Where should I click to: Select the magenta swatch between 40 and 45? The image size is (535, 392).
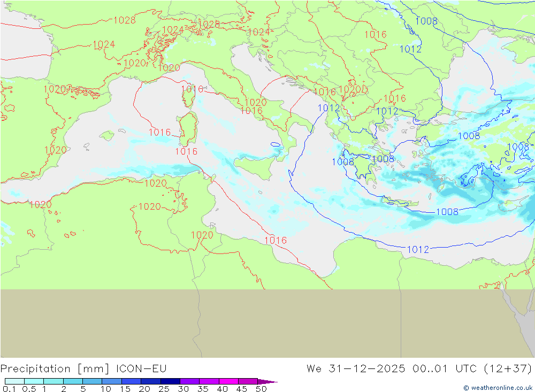tap(228, 381)
